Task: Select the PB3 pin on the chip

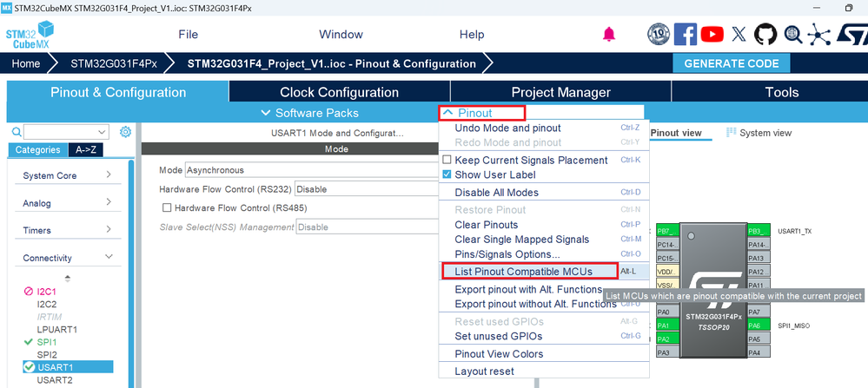Action: pyautogui.click(x=759, y=231)
